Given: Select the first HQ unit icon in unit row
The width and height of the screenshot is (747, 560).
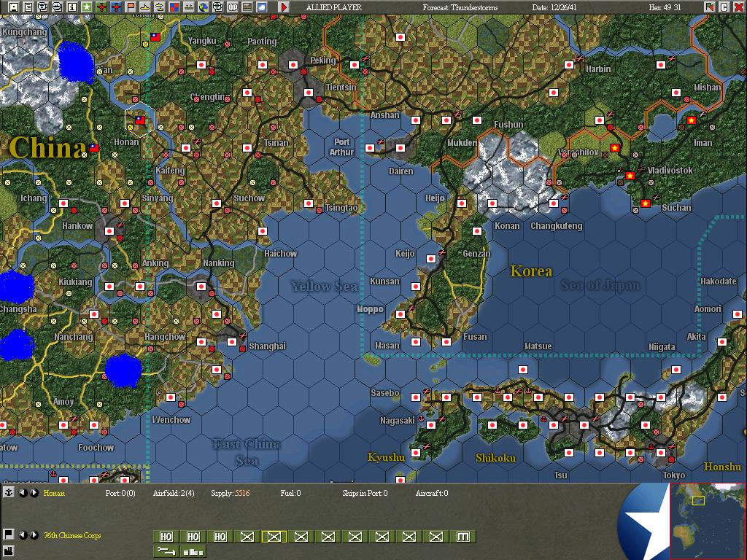Looking at the screenshot, I should click(x=166, y=537).
